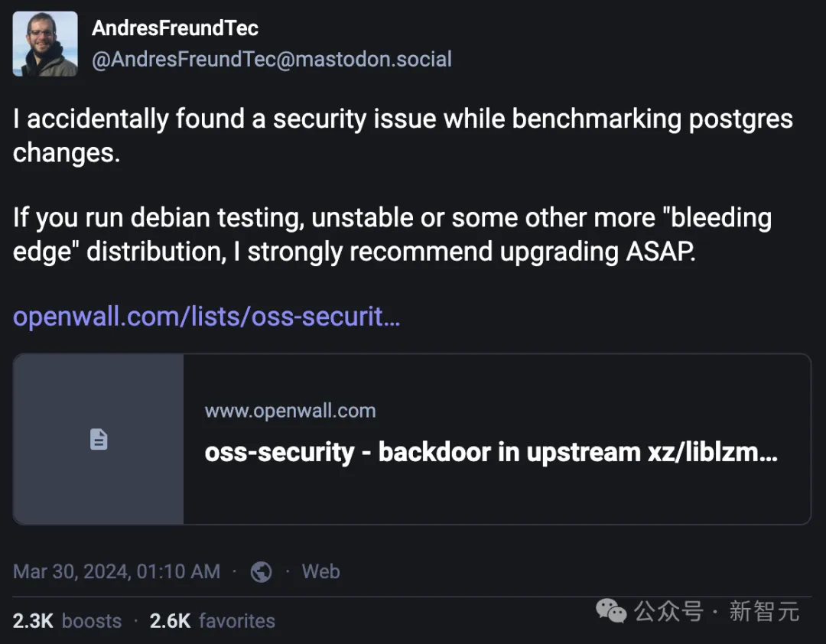This screenshot has width=826, height=644.
Task: Click the AndresFreundTec profile avatar
Action: click(x=45, y=44)
